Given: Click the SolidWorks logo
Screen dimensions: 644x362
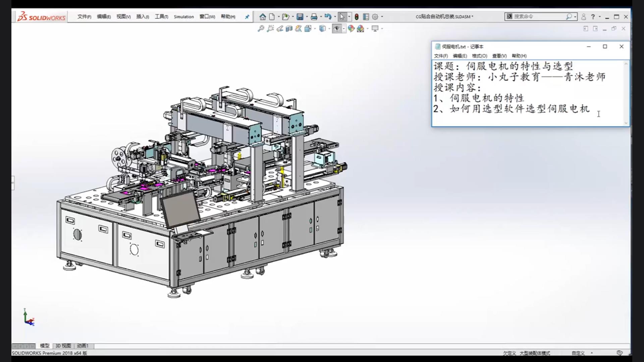Looking at the screenshot, I should click(x=41, y=17).
